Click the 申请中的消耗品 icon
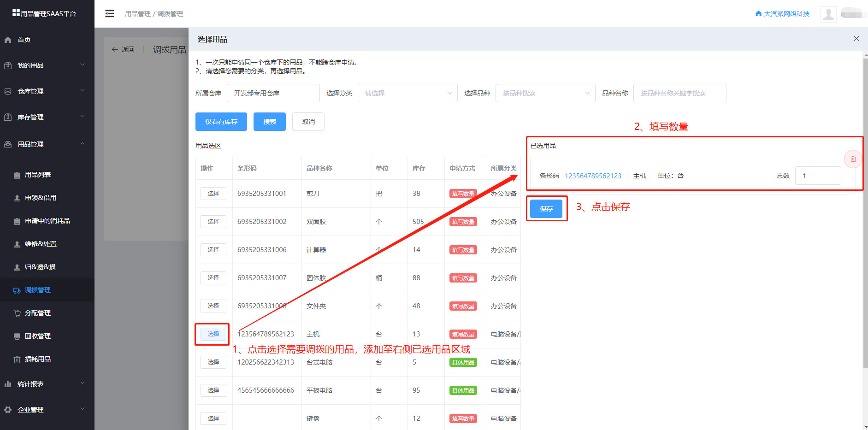The width and height of the screenshot is (868, 430). point(17,221)
